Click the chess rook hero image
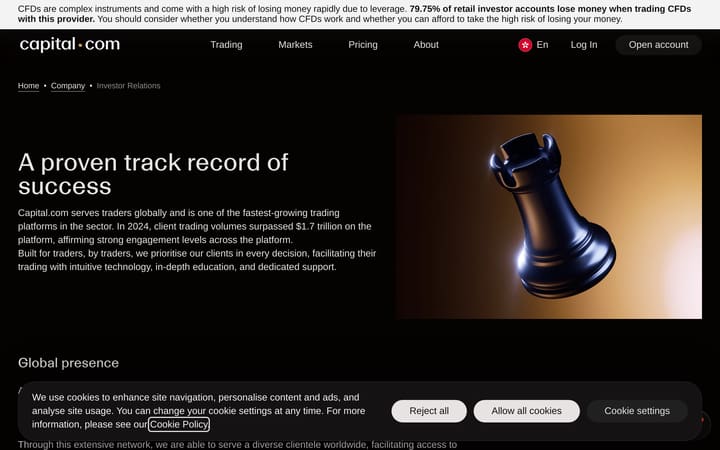The width and height of the screenshot is (720, 450). tap(550, 216)
